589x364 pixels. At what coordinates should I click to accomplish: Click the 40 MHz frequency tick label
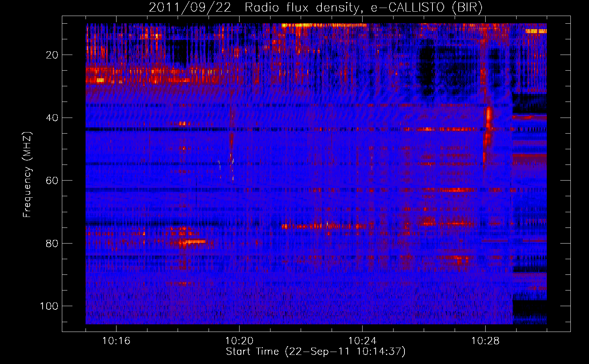(x=52, y=118)
